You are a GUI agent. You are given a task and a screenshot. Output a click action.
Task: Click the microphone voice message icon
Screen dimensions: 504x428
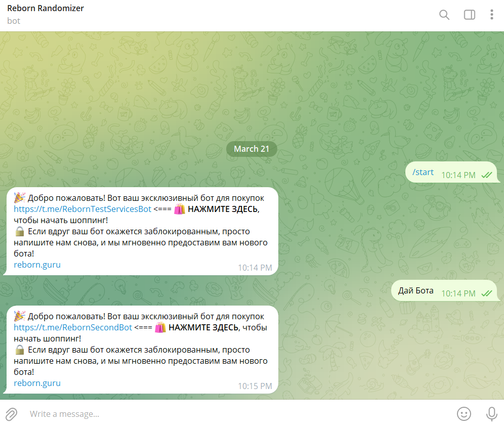[491, 414]
